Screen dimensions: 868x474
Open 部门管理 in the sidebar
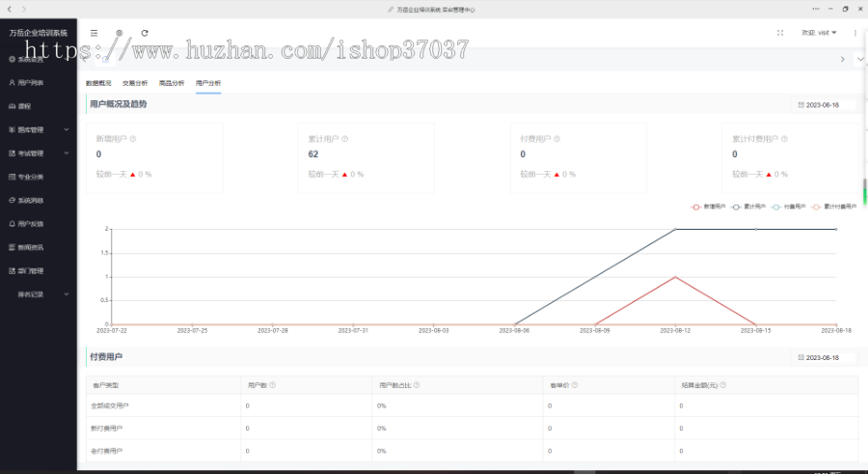[x=25, y=271]
